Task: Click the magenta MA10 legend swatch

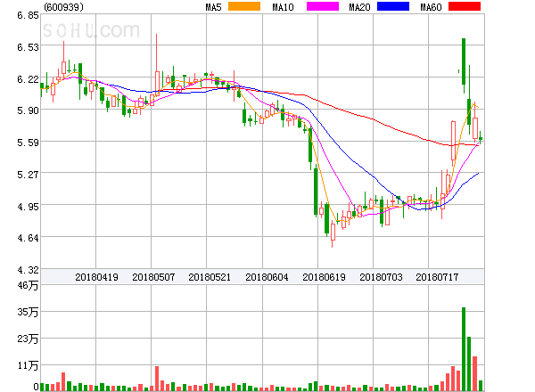Action: point(323,6)
